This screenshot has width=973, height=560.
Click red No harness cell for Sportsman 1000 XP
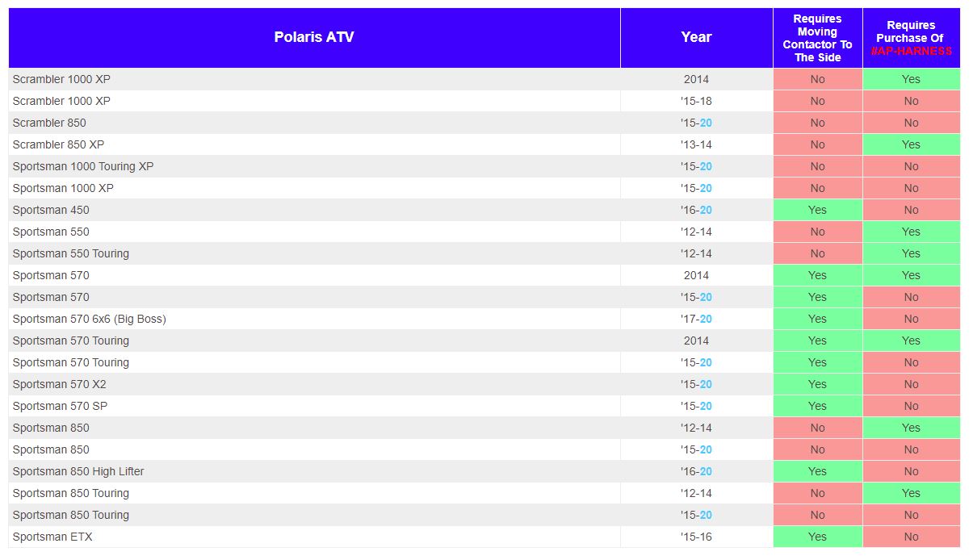point(911,188)
